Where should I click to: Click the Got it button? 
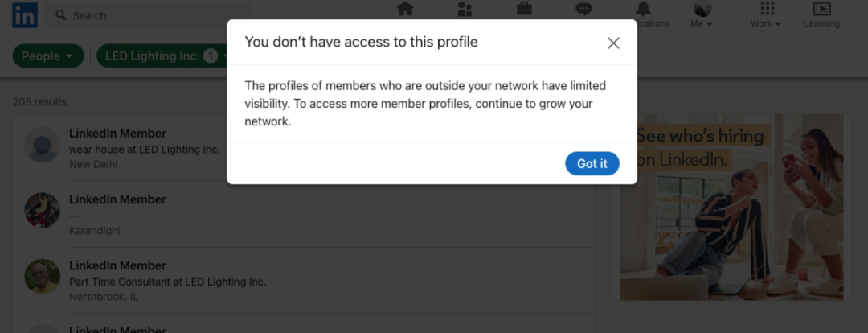coord(592,163)
